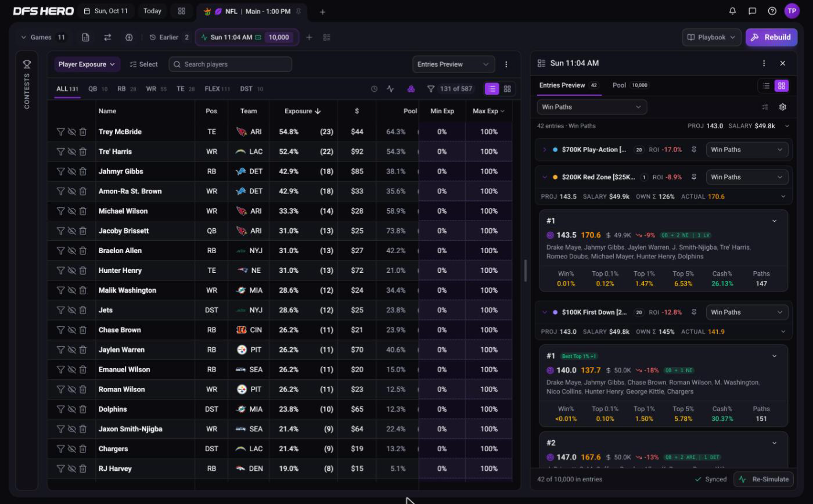
Task: Switch to the Pool tab
Action: coord(630,85)
